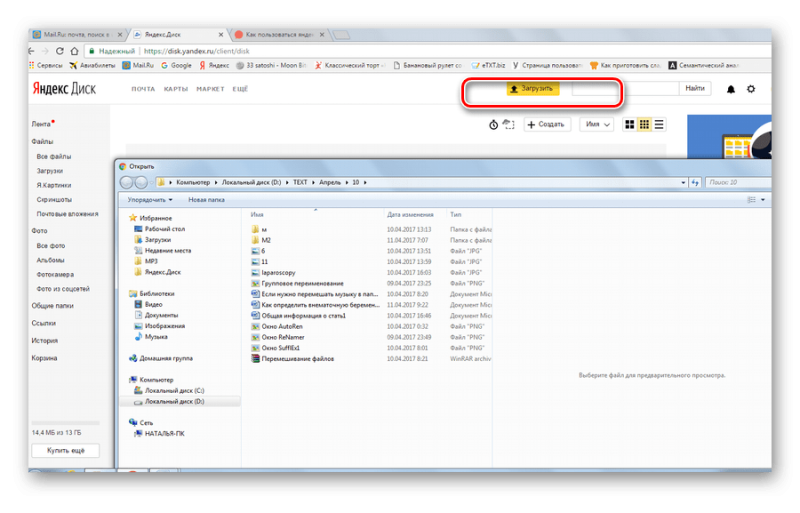Screen dimensions: 800x513
Task: Open the address path history dropdown arrow
Action: pos(683,182)
